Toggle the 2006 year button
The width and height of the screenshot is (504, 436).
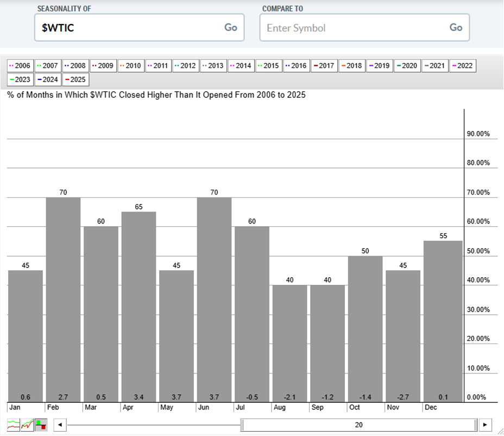pyautogui.click(x=20, y=66)
